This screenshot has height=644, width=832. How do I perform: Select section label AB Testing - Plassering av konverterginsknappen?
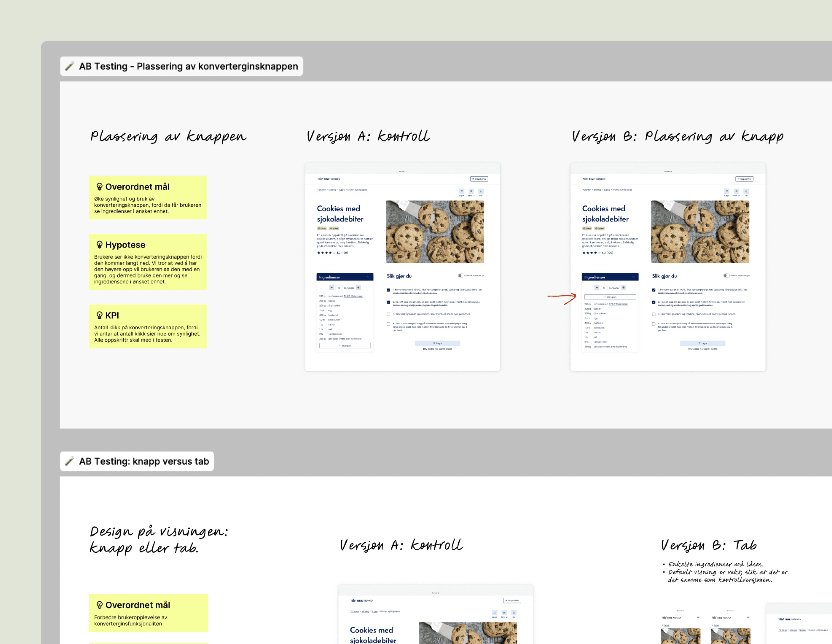pyautogui.click(x=181, y=66)
